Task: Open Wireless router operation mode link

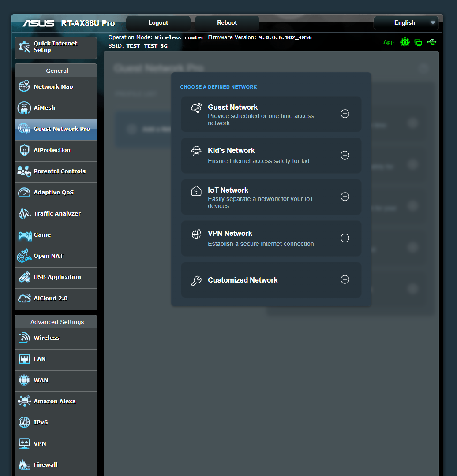Action: 179,37
